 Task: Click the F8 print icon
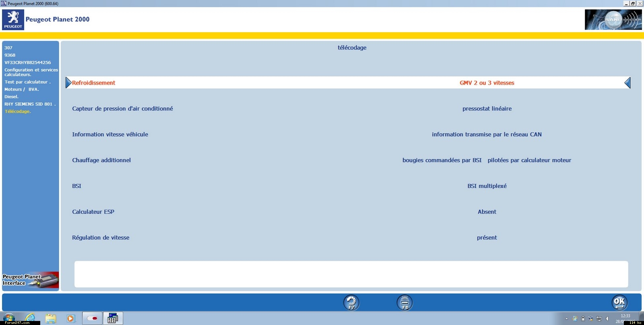(x=405, y=302)
